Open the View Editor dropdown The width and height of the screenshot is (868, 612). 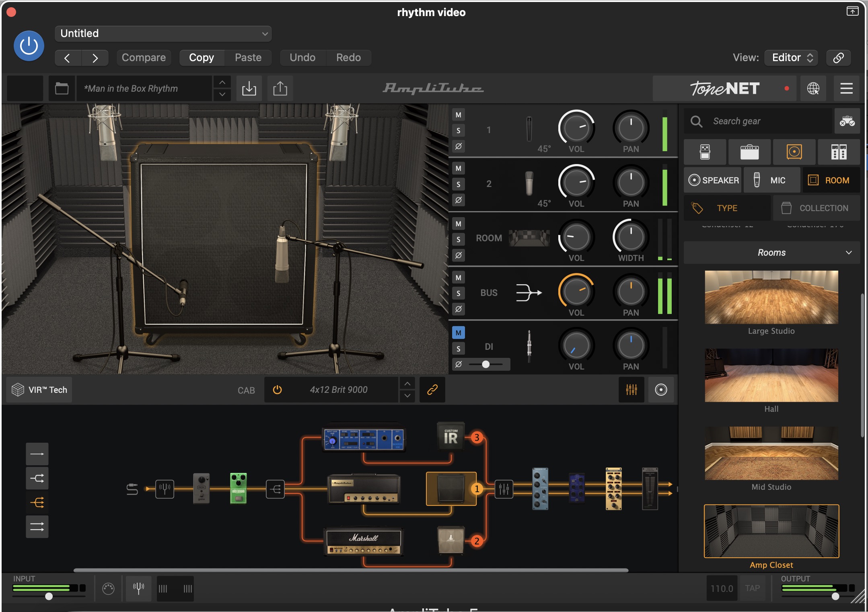pos(792,58)
